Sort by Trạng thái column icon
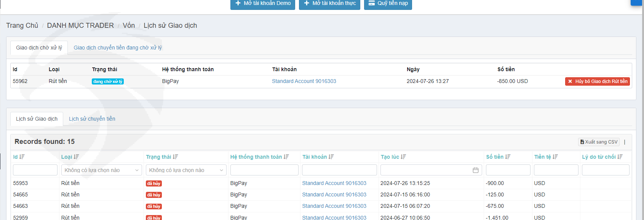The image size is (644, 220). pos(175,157)
